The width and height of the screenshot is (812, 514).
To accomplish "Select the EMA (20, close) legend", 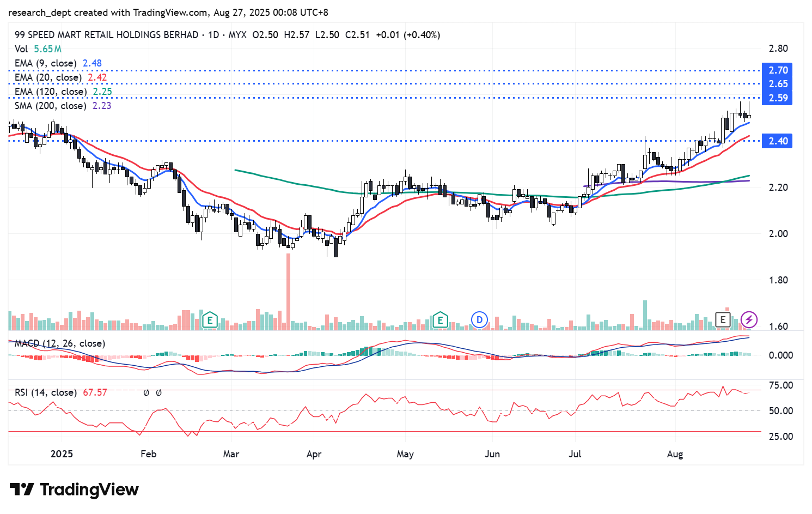I will point(61,77).
